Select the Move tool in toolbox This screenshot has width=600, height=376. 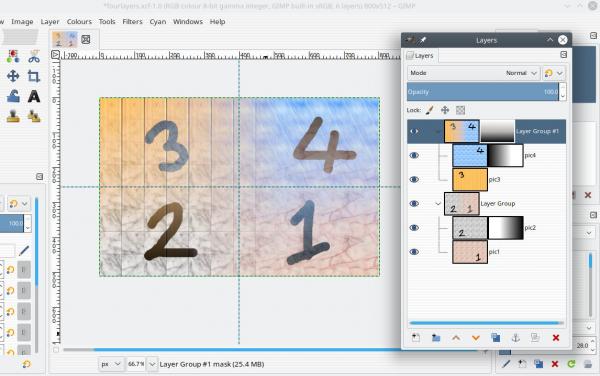pyautogui.click(x=13, y=76)
